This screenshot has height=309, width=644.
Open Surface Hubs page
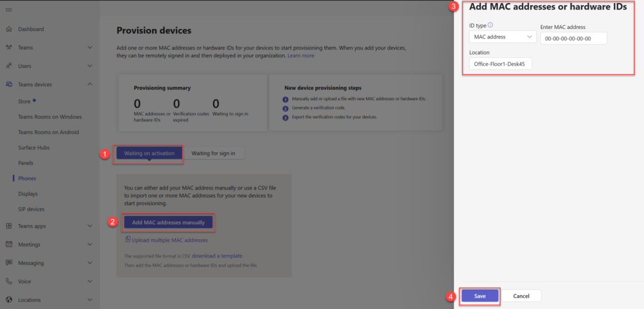click(x=34, y=147)
